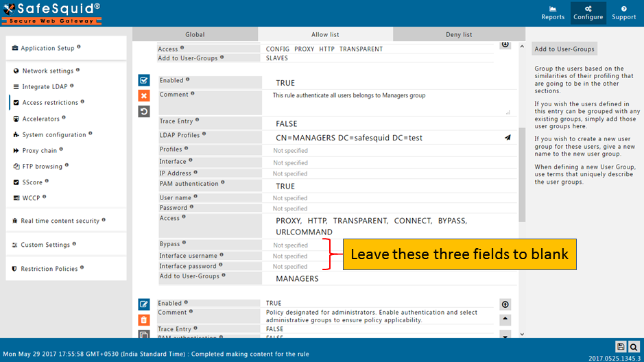Show info icon beside WCCP

[45, 197]
